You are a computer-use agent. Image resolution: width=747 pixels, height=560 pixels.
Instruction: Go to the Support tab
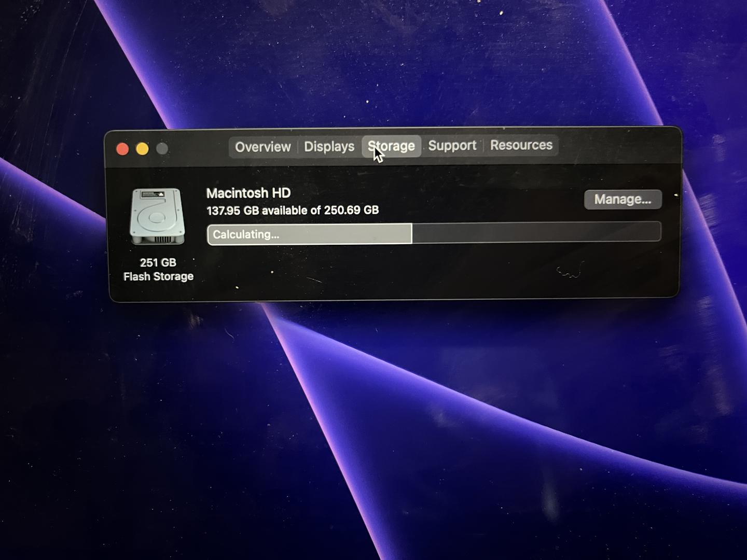pos(452,146)
